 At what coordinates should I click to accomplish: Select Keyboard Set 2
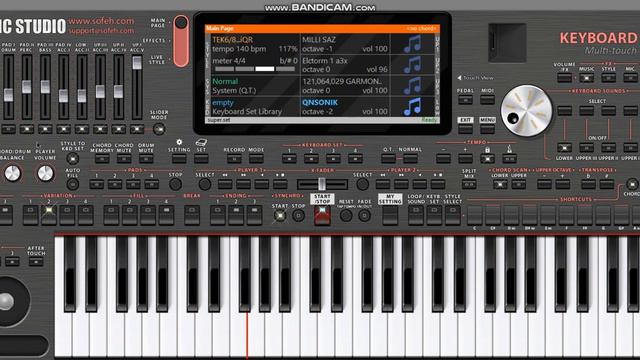click(311, 159)
